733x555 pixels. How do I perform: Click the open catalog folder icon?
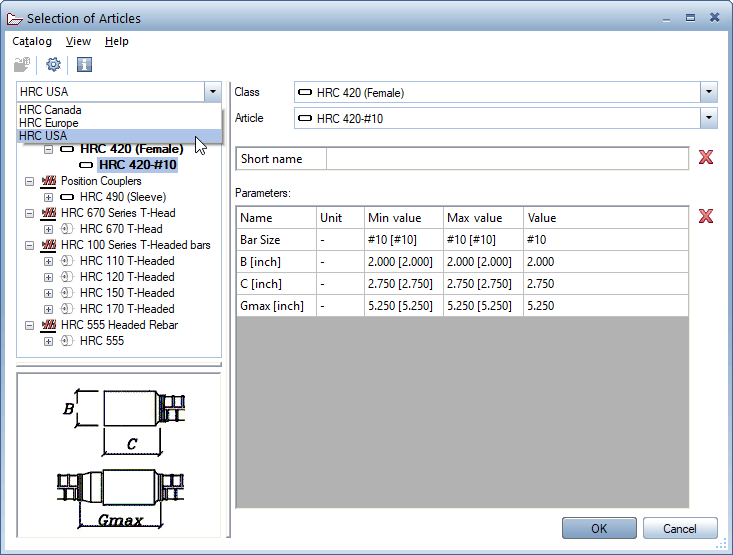pos(22,65)
